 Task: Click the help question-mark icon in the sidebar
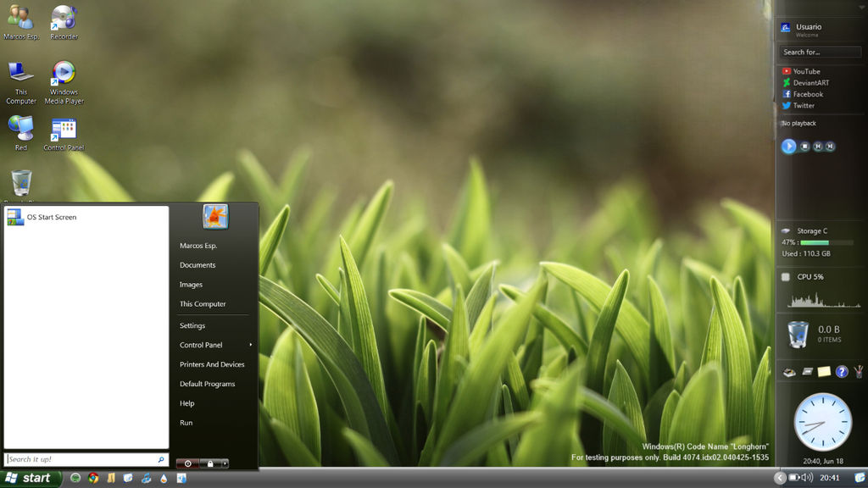coord(842,372)
